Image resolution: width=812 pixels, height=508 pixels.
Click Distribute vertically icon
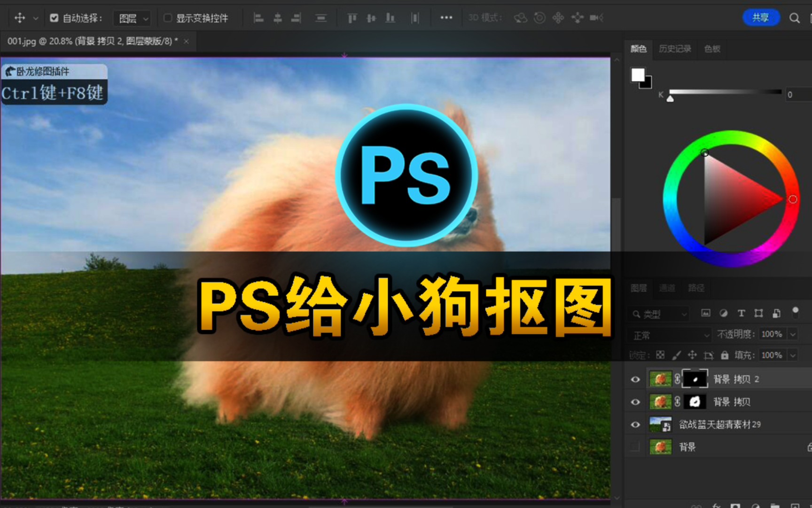(321, 18)
